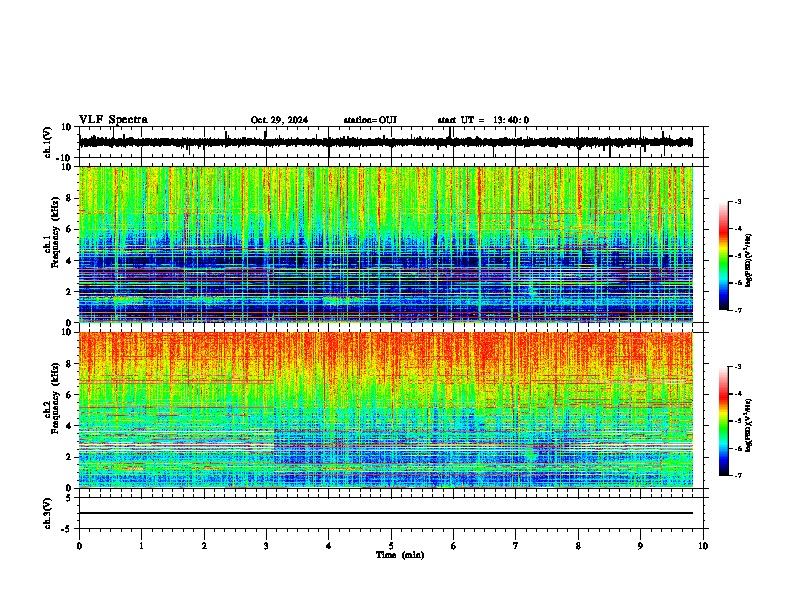Click the ch.1 spectrogram 6 kHz tick label

coord(69,229)
